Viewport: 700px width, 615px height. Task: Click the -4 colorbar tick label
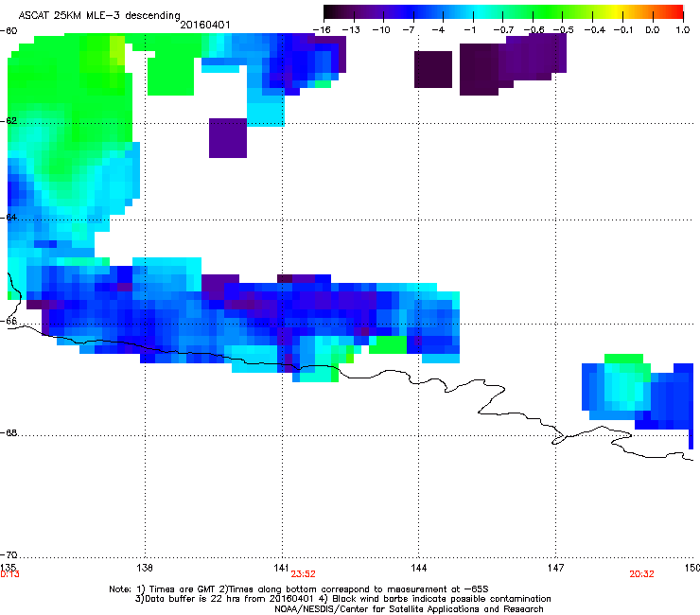tap(438, 29)
